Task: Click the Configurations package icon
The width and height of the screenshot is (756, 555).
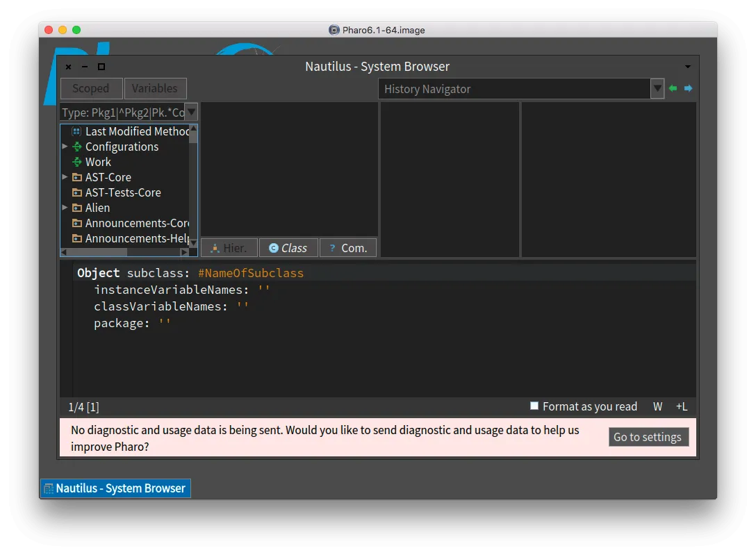Action: 76,147
